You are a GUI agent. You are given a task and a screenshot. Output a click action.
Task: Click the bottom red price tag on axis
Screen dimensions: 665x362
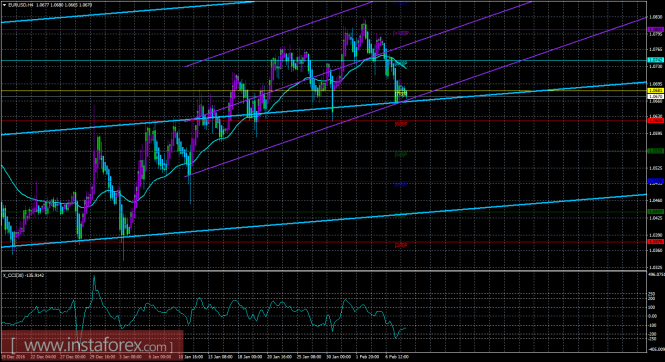point(656,242)
